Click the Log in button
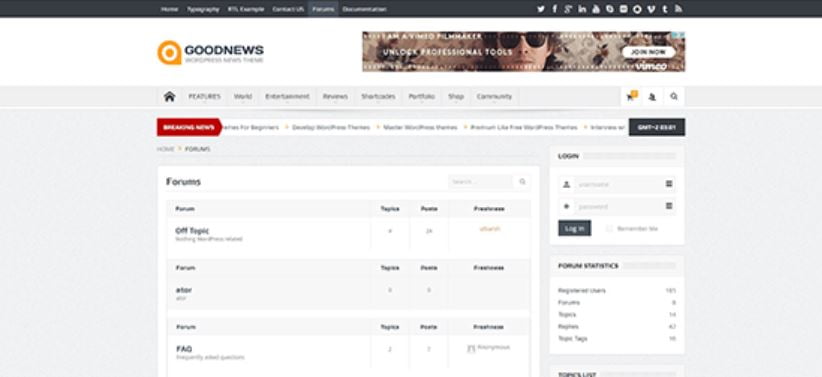 pos(575,228)
